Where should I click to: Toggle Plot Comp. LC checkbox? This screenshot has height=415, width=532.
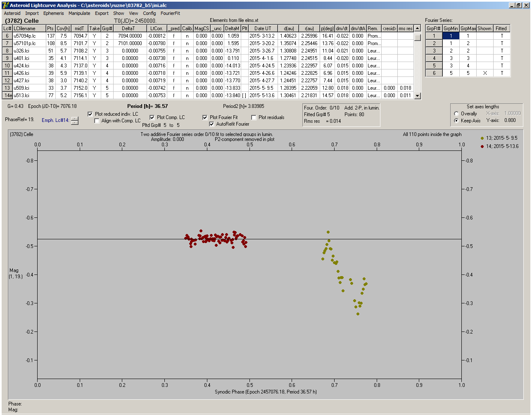click(152, 117)
